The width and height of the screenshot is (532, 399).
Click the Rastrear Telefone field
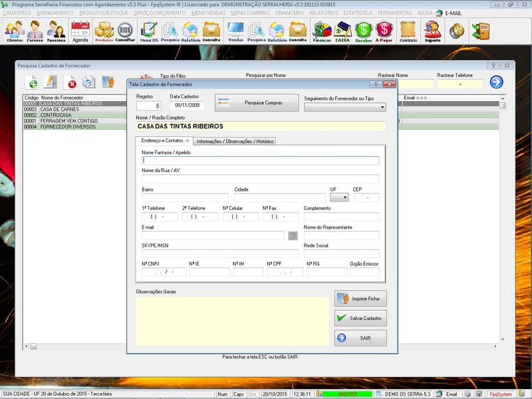(460, 84)
